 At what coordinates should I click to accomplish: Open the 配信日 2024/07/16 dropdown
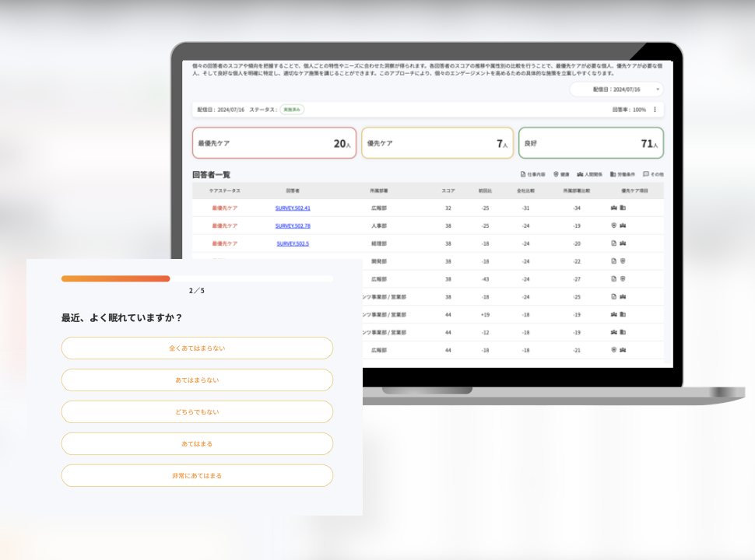coord(616,89)
